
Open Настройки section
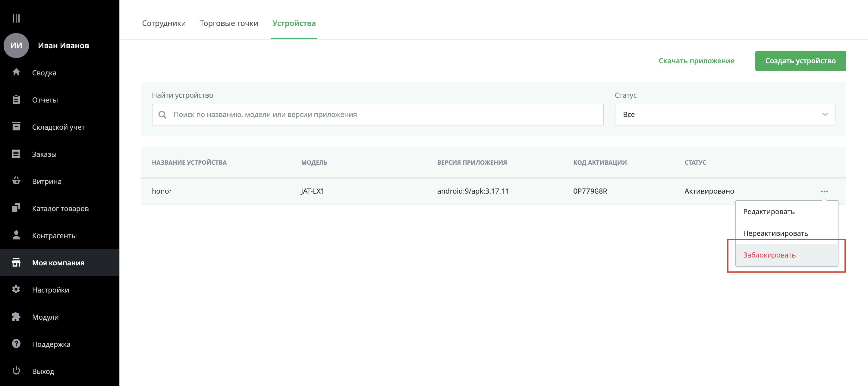(x=60, y=289)
